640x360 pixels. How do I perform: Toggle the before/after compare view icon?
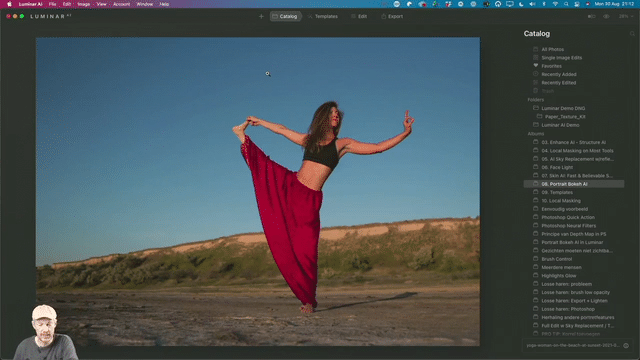[591, 16]
